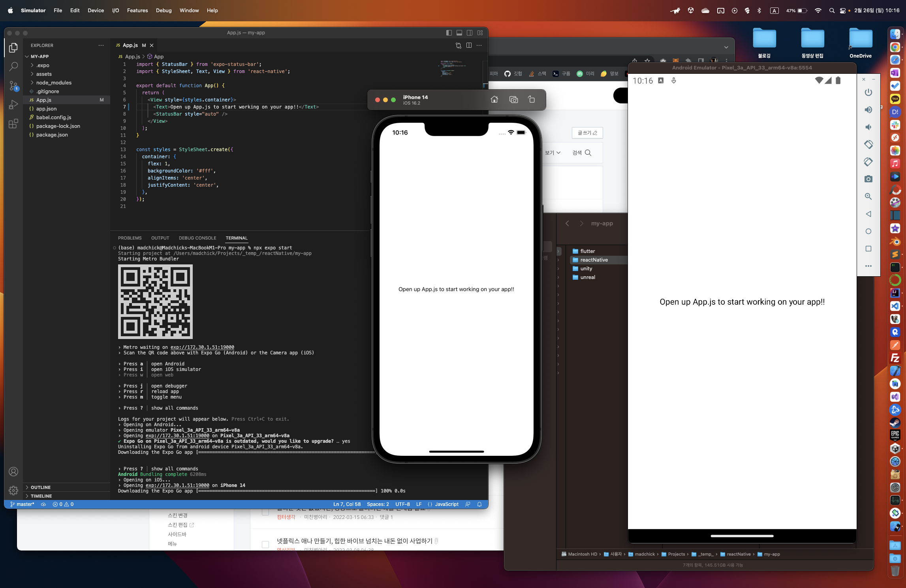The width and height of the screenshot is (906, 588).
Task: Select package.json in the explorer
Action: pos(52,135)
